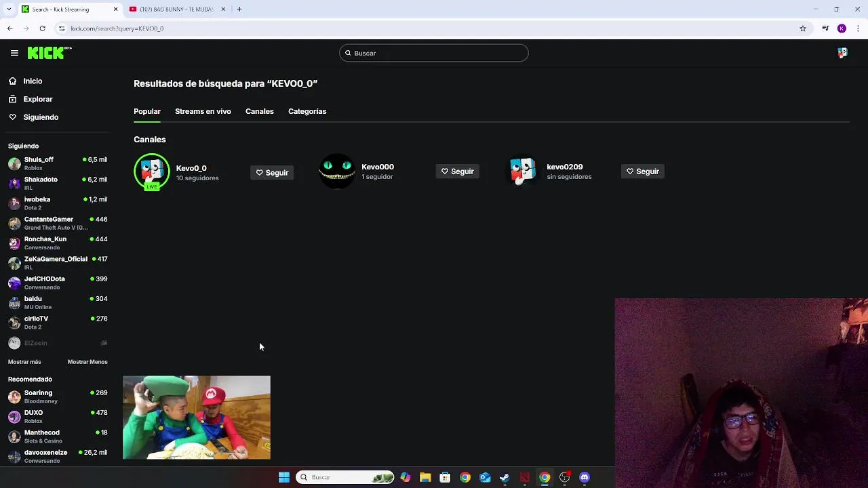The height and width of the screenshot is (488, 868).
Task: Go back to the previous page
Action: point(9,28)
